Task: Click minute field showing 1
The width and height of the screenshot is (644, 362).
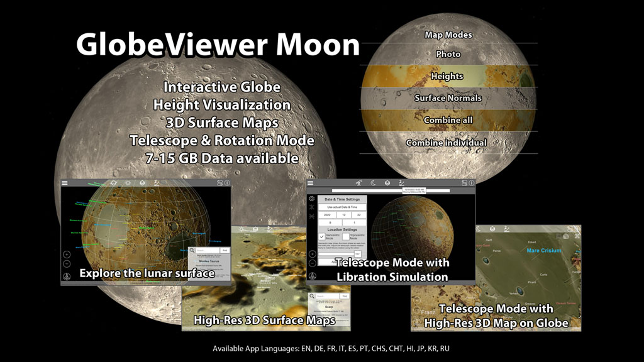Action: click(355, 222)
